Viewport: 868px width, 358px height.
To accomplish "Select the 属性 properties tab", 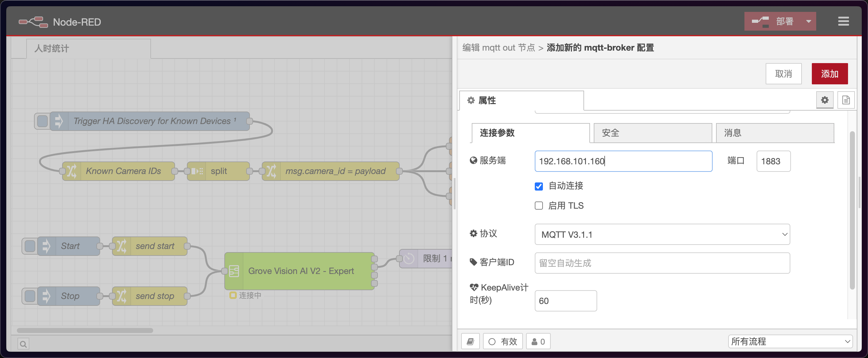I will click(521, 100).
